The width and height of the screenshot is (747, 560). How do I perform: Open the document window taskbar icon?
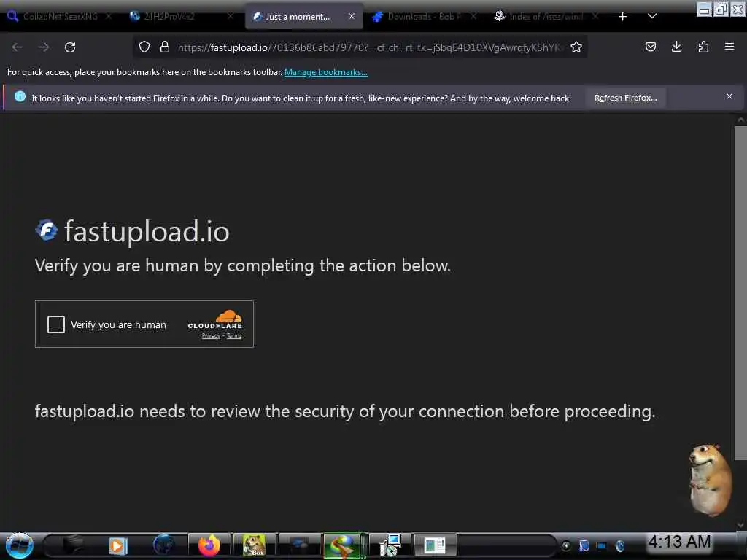point(435,545)
